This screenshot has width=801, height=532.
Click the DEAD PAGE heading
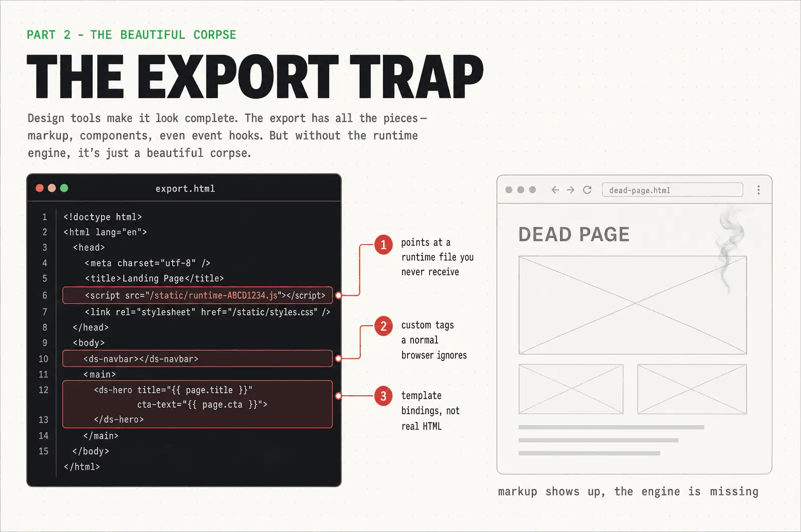point(574,234)
